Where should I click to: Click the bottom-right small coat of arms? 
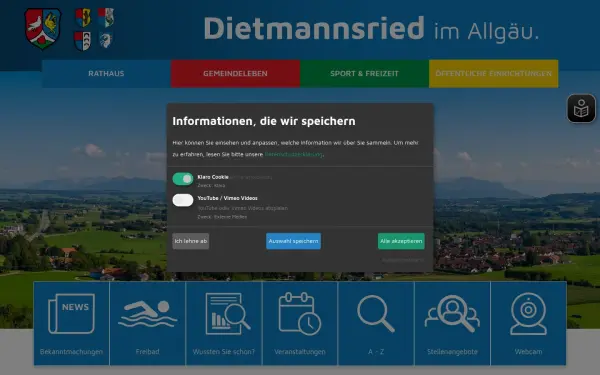click(105, 40)
